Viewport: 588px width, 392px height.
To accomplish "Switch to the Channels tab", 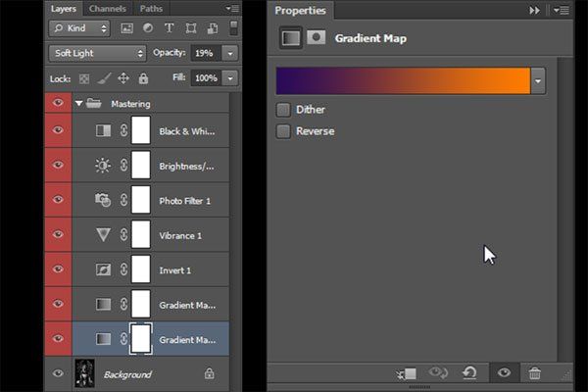I will (x=108, y=9).
